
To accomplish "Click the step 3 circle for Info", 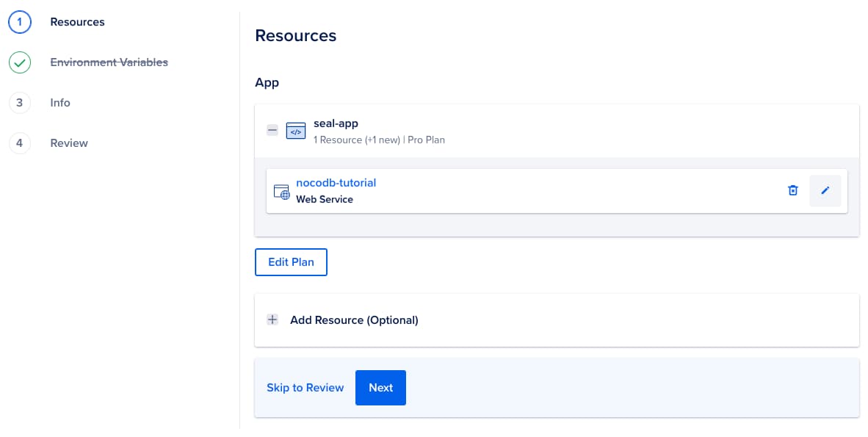I will (20, 103).
